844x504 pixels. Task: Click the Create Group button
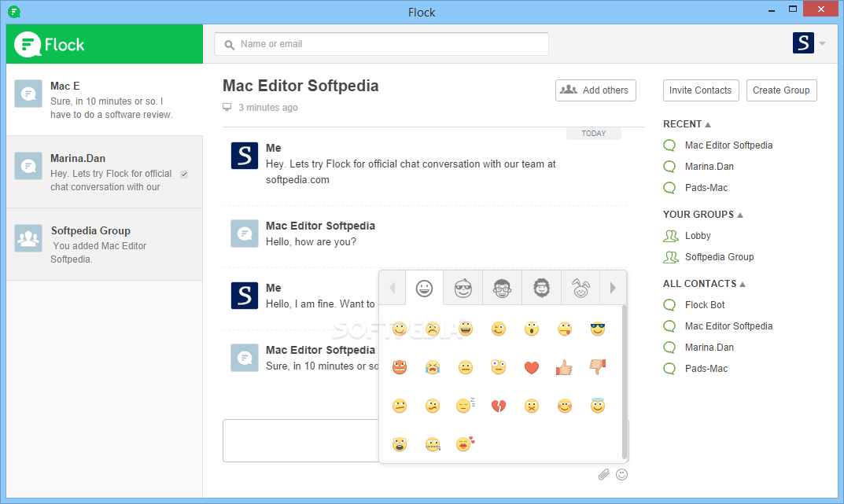[x=782, y=90]
